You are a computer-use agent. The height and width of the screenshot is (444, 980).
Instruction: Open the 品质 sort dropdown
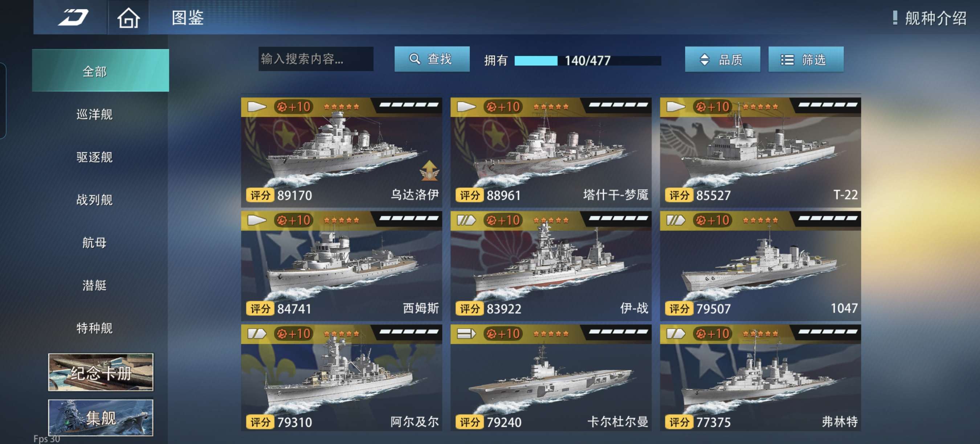tap(722, 59)
